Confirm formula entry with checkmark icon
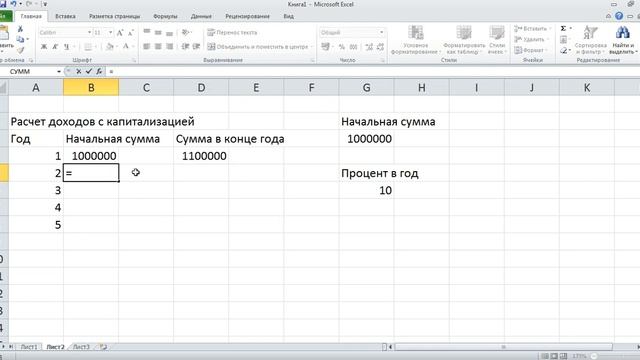640x360 pixels. point(89,71)
